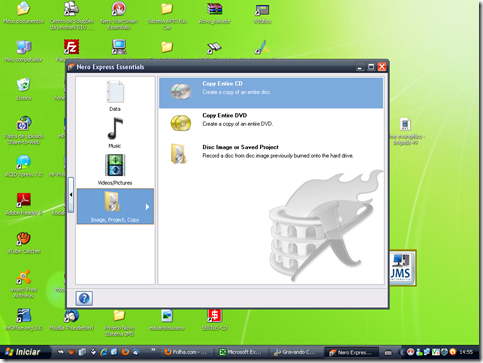Choose the Copy Entire DVD option
This screenshot has width=483, height=363.
click(x=271, y=123)
